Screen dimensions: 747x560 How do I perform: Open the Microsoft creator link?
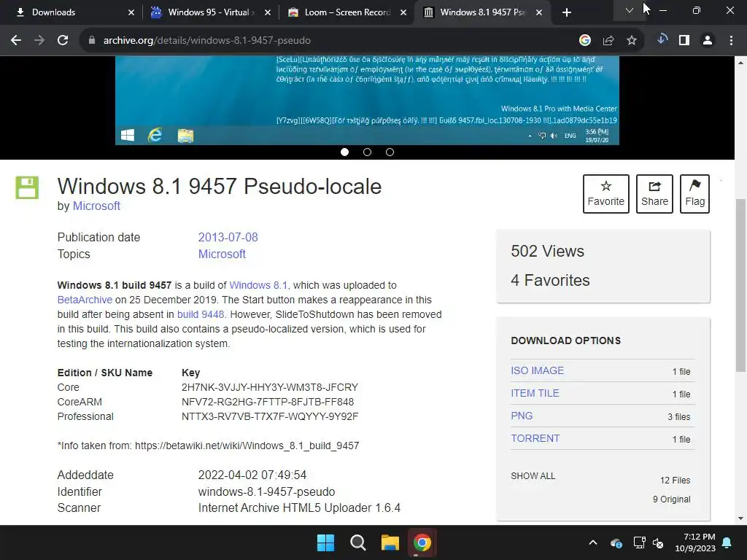[96, 206]
